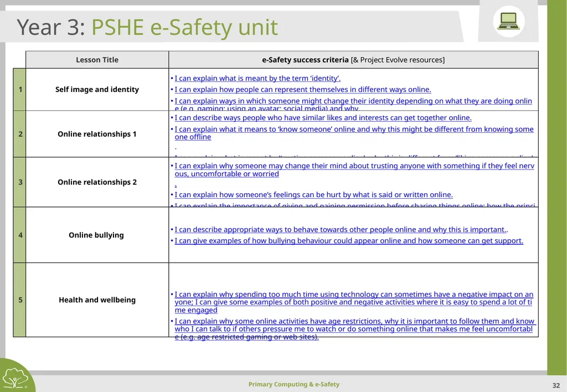Image resolution: width=567 pixels, height=392 pixels.
Task: Open link about similar likes and interests online
Action: (323, 117)
